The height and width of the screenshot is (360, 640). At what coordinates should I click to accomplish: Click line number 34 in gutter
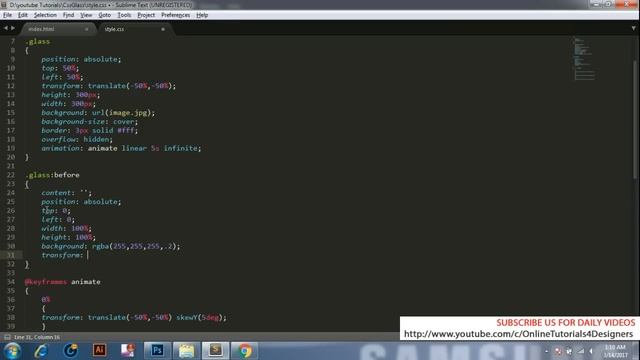pos(11,282)
